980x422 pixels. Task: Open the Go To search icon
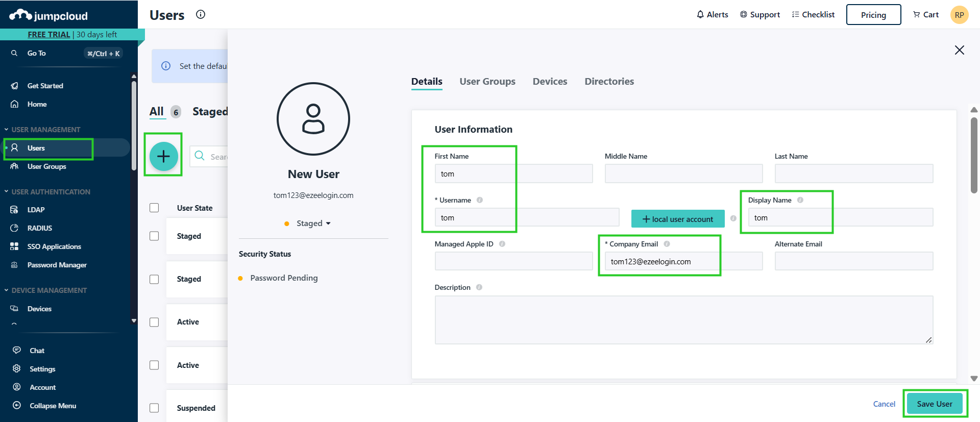pos(14,53)
